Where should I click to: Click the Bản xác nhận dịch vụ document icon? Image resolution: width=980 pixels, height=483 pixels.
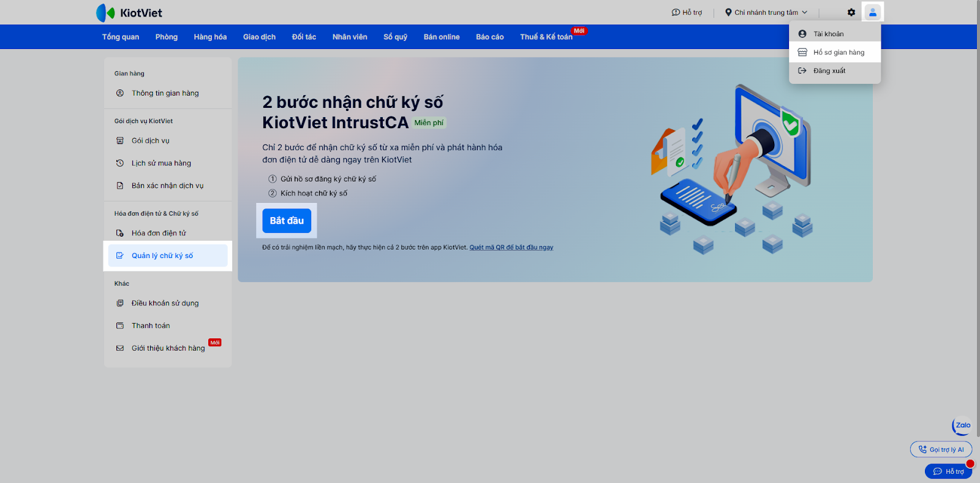coord(120,186)
